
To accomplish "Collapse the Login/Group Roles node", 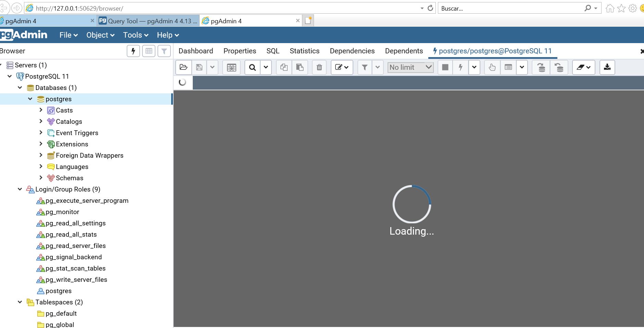I will tap(20, 189).
